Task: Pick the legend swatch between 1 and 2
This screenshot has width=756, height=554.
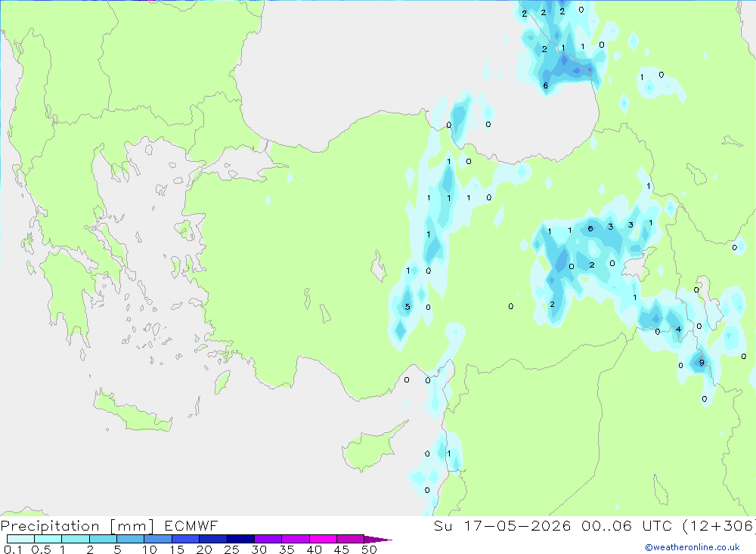Action: [75, 539]
